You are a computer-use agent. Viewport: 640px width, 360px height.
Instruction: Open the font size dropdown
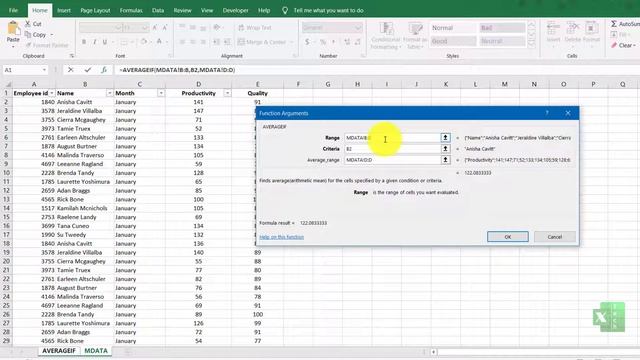tap(145, 28)
